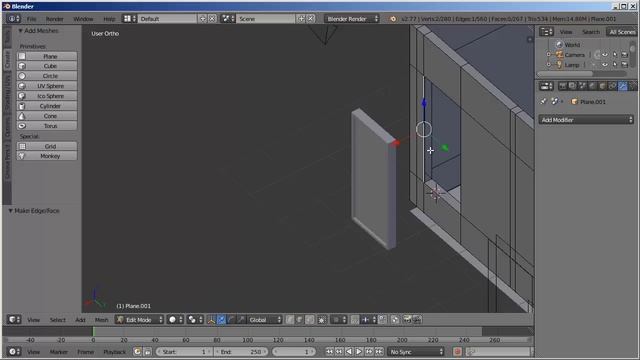The image size is (640, 360).
Task: Render an OpenGL animation of viewport
Action: point(417,320)
